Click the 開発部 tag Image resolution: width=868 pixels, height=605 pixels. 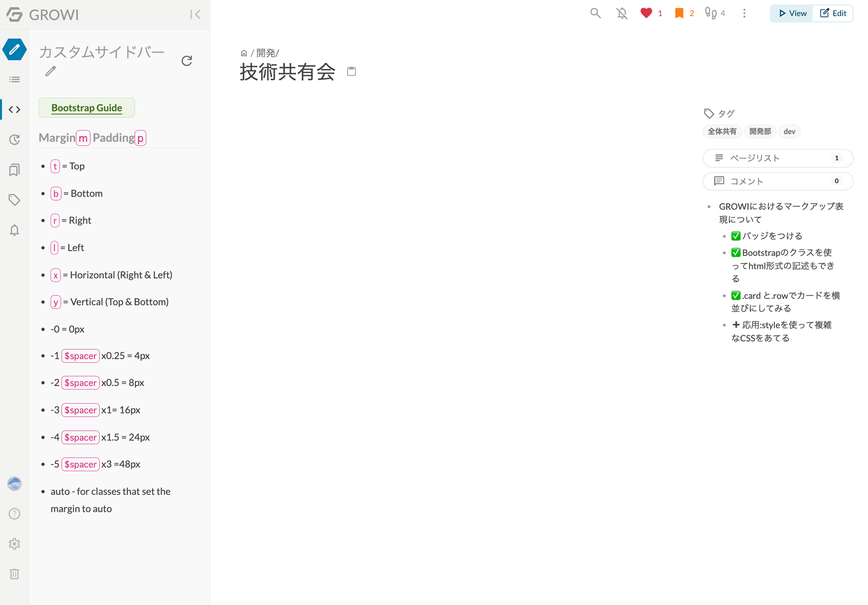point(760,132)
